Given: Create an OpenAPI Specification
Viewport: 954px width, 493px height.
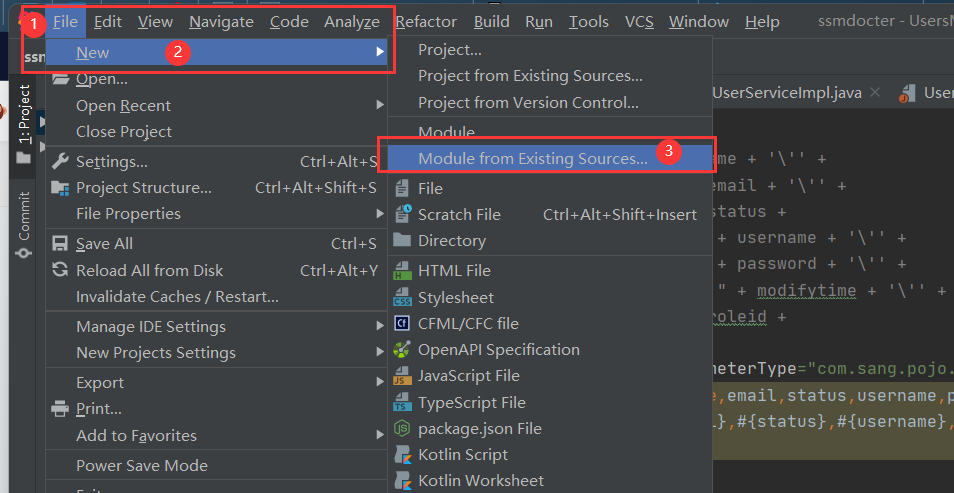Looking at the screenshot, I should pyautogui.click(x=550, y=350).
